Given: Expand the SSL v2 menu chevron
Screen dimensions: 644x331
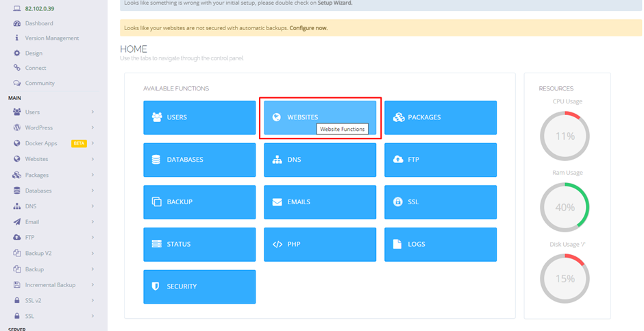Looking at the screenshot, I should pos(92,300).
